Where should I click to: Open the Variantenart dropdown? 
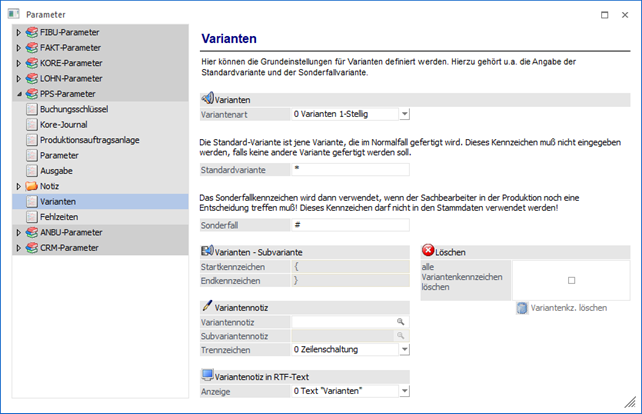click(404, 115)
